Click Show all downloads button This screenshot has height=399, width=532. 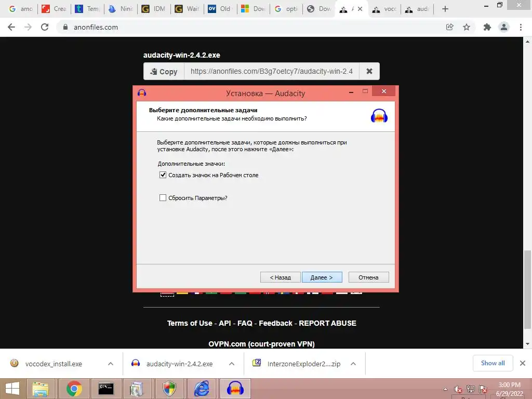click(493, 363)
